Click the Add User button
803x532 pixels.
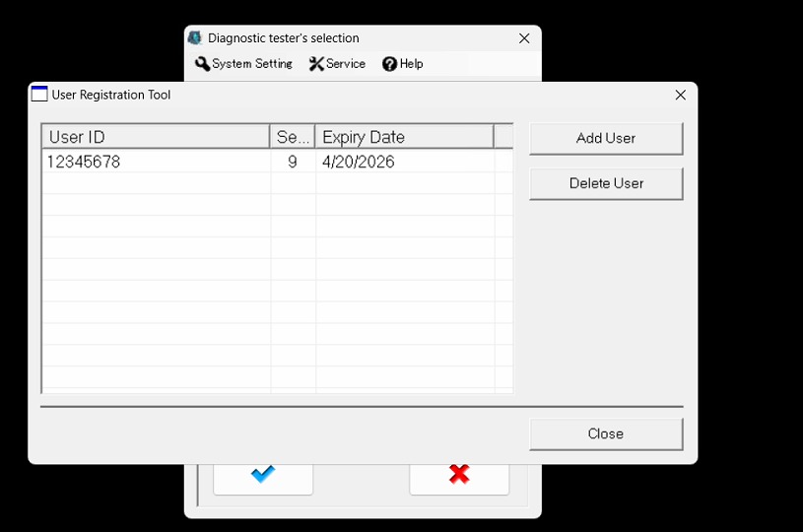click(x=606, y=138)
